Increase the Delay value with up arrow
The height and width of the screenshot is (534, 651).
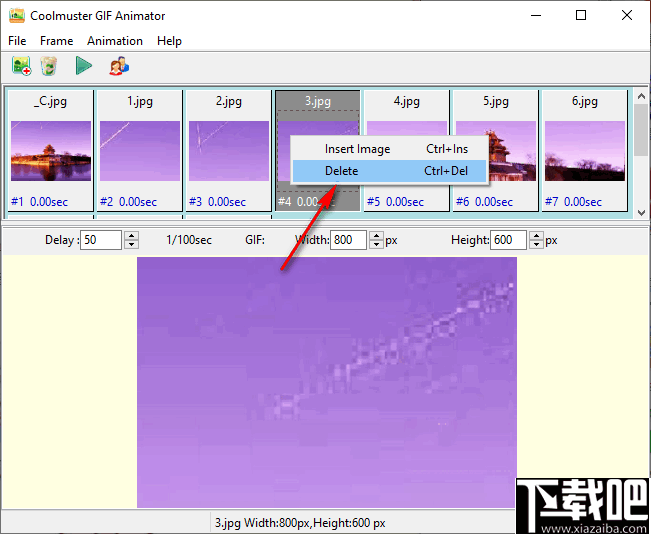(131, 235)
